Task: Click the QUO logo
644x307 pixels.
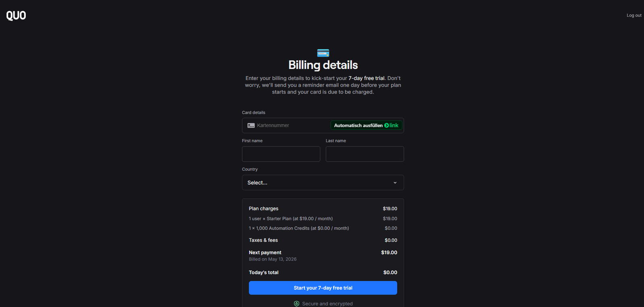Action: click(16, 15)
